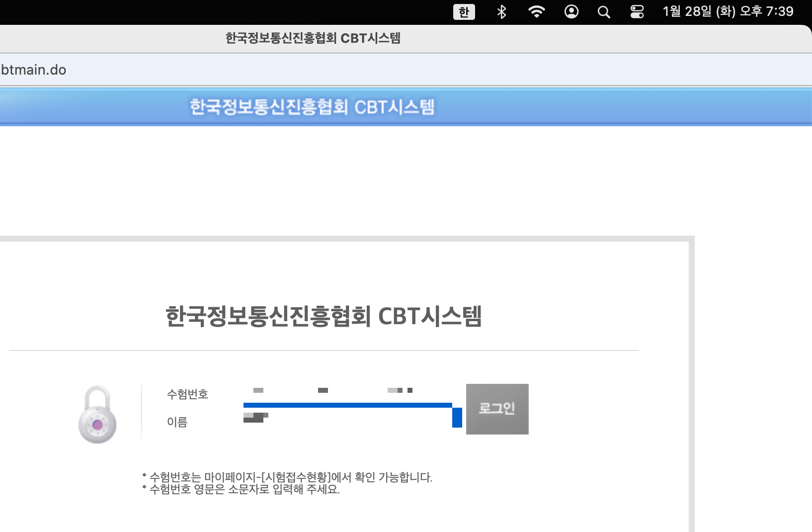Click the blue banner title 한국정보통신진흥협회 CBT시스템

pos(312,107)
